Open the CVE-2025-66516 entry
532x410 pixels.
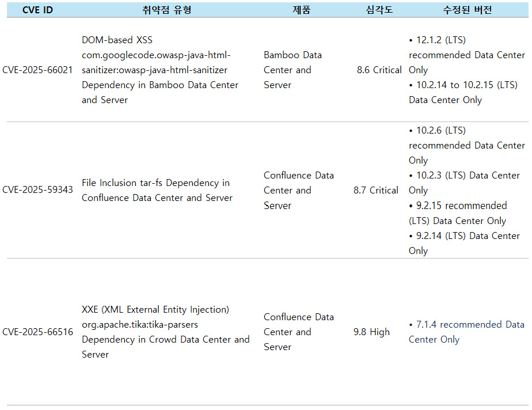pos(37,332)
